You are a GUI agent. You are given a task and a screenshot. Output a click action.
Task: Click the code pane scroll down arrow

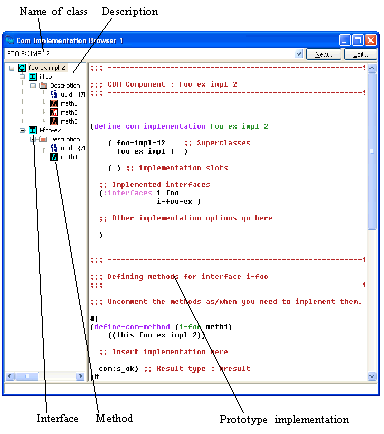click(372, 376)
